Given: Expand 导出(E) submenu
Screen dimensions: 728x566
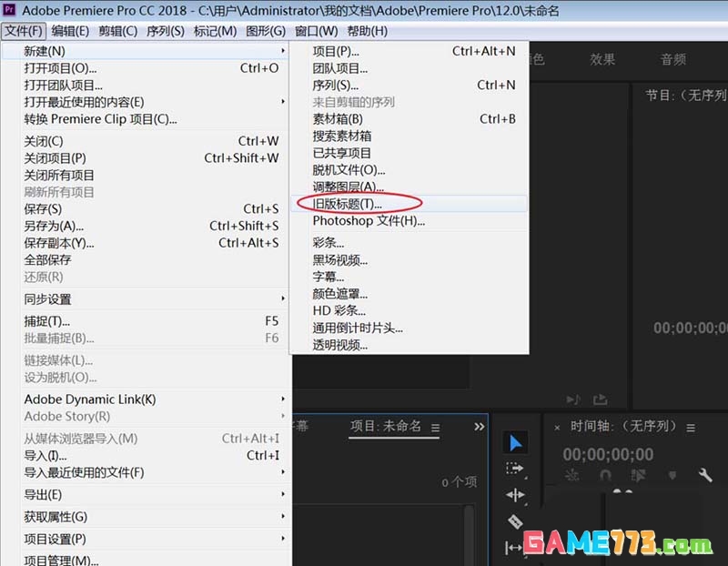Looking at the screenshot, I should [146, 495].
